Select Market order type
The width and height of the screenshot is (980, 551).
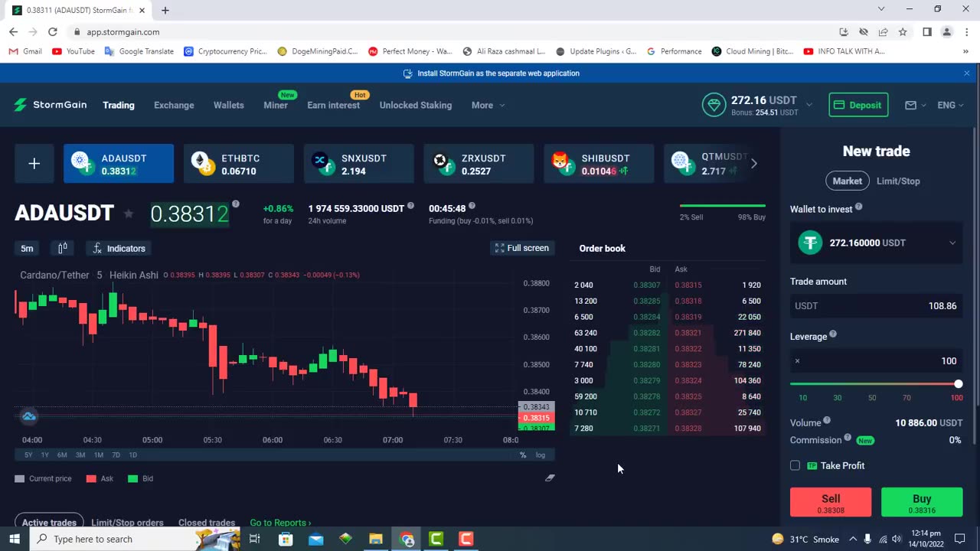click(847, 181)
